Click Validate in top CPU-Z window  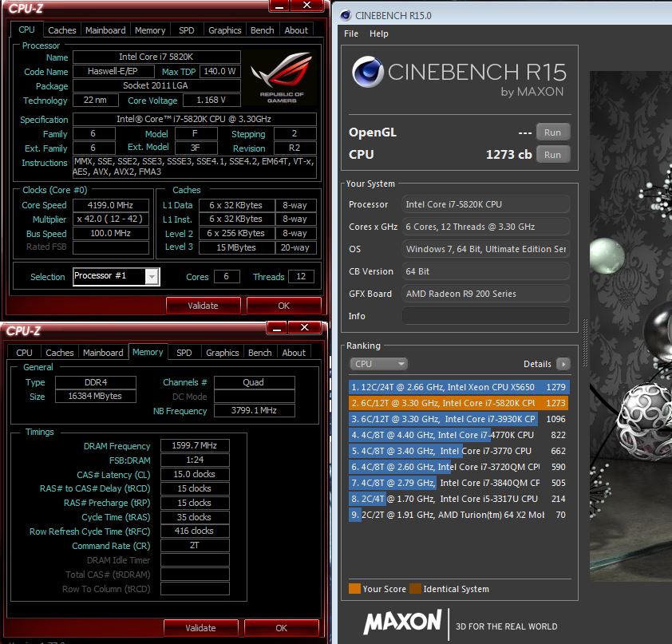204,306
